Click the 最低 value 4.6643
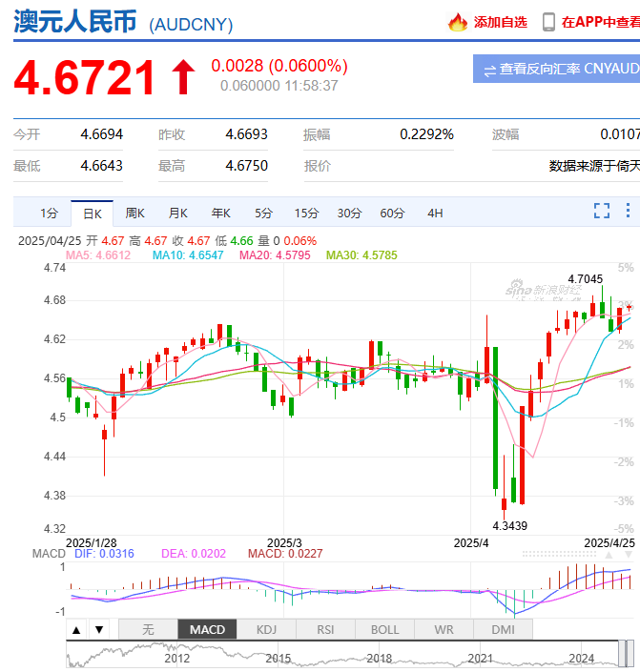 [102, 166]
